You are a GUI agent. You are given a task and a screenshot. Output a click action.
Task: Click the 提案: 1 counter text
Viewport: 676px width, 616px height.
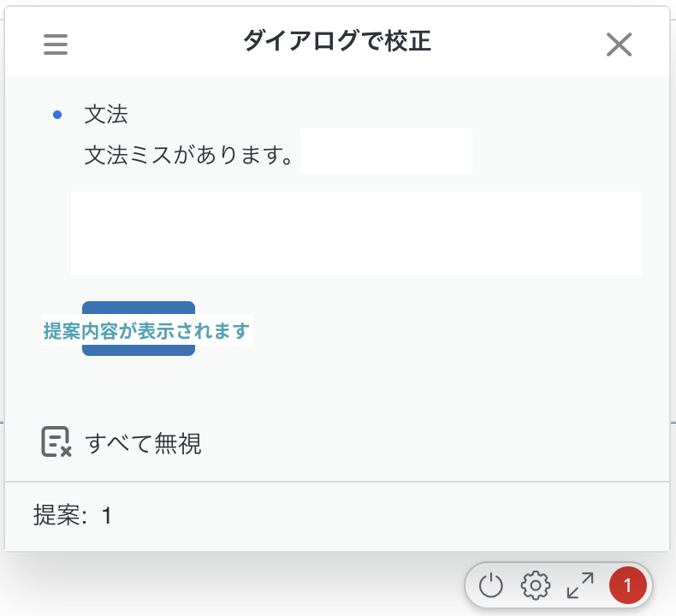pyautogui.click(x=73, y=515)
